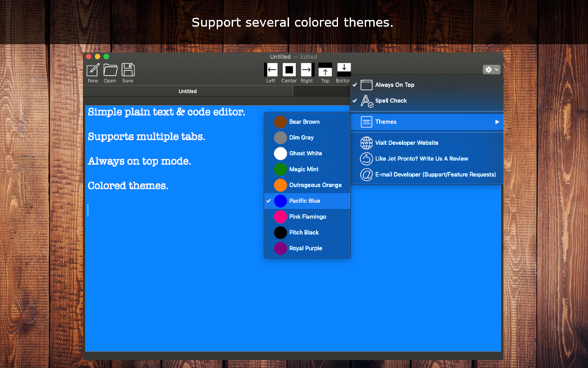This screenshot has width=588, height=368.
Task: Expand the Themes submenu arrow
Action: [497, 121]
